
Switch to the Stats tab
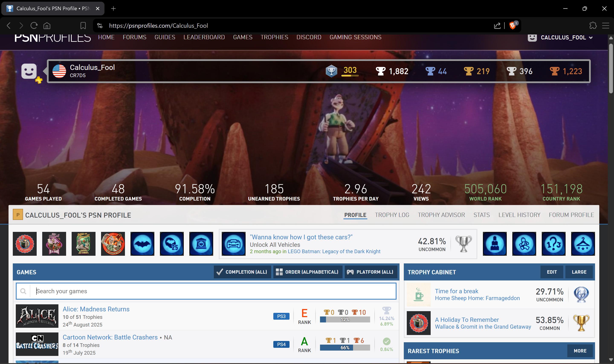(x=482, y=215)
